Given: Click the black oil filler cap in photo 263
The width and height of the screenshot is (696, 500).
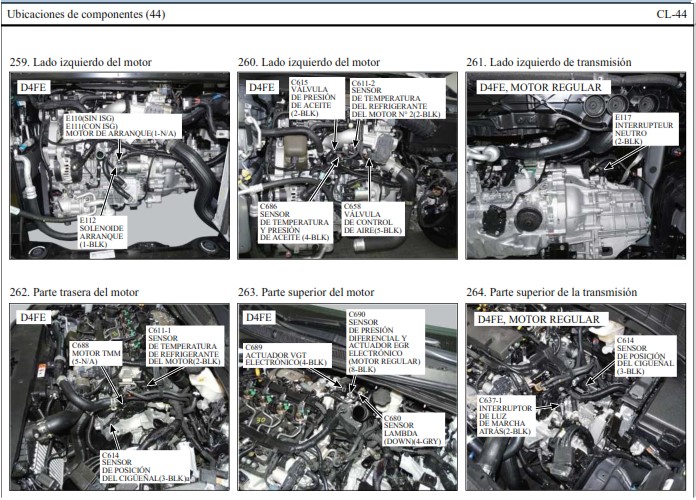Looking at the screenshot, I should point(383,398).
